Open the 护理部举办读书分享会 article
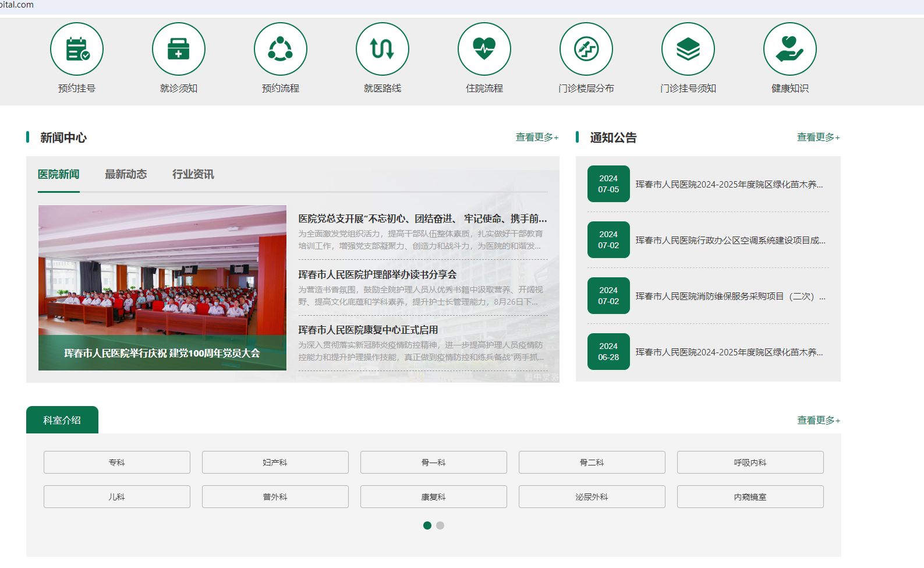The width and height of the screenshot is (924, 568). 377,274
